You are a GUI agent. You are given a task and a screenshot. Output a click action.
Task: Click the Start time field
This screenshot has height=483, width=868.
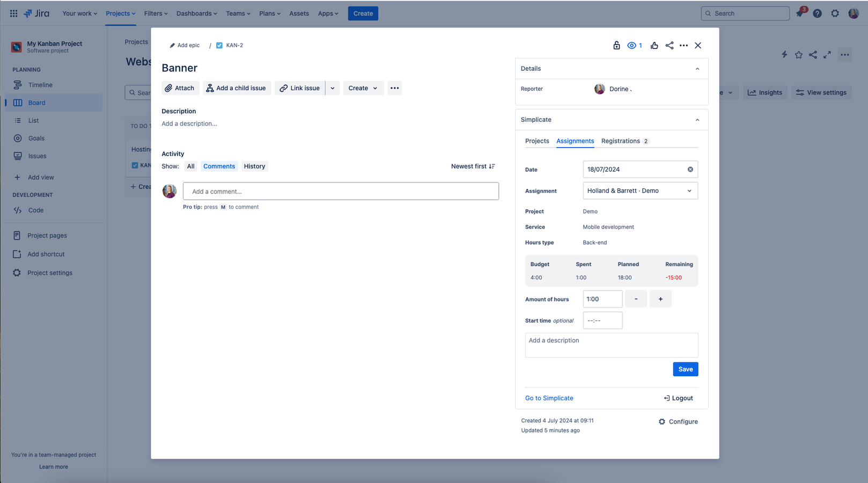click(602, 320)
